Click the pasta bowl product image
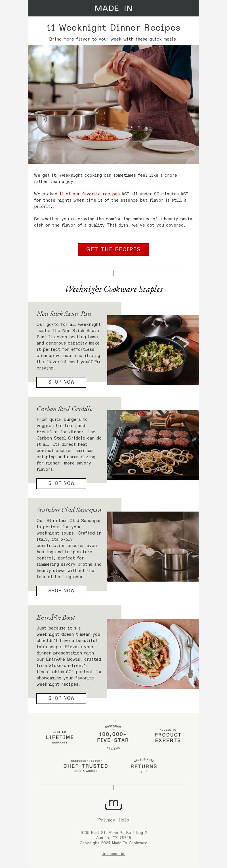This screenshot has width=227, height=868. click(x=153, y=654)
